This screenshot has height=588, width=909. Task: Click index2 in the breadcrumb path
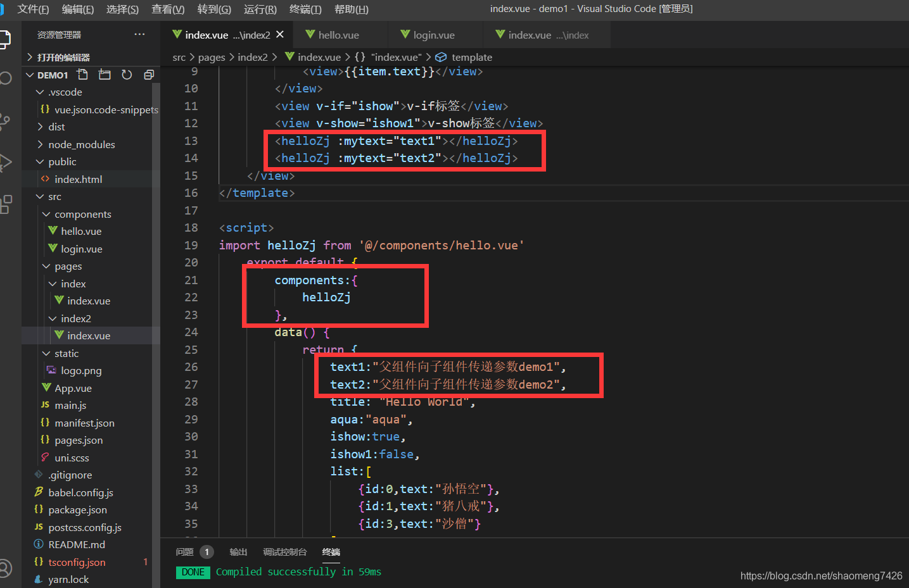[x=253, y=57]
